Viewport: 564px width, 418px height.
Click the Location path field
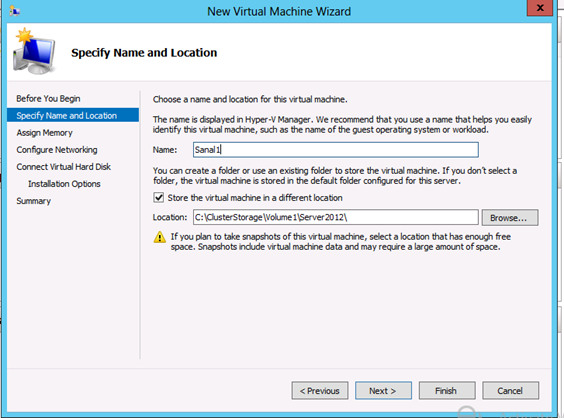click(x=336, y=217)
